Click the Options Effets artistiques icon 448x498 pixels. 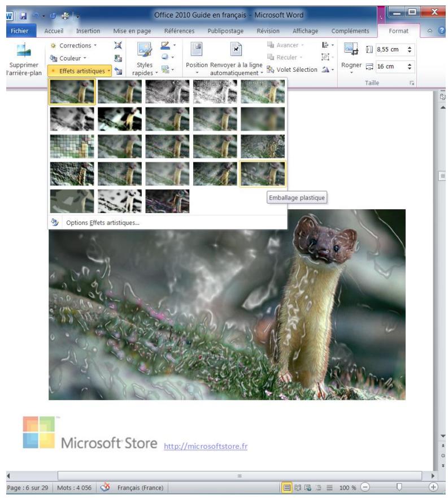click(55, 222)
